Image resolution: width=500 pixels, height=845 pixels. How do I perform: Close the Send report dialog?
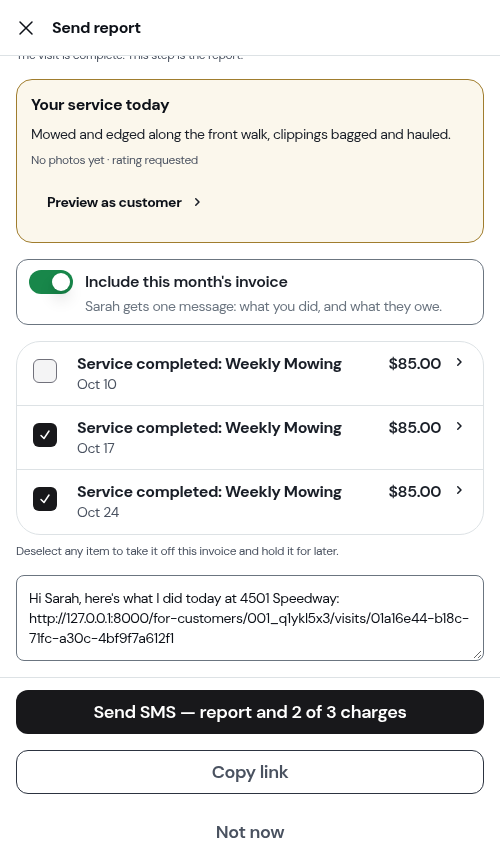point(26,28)
